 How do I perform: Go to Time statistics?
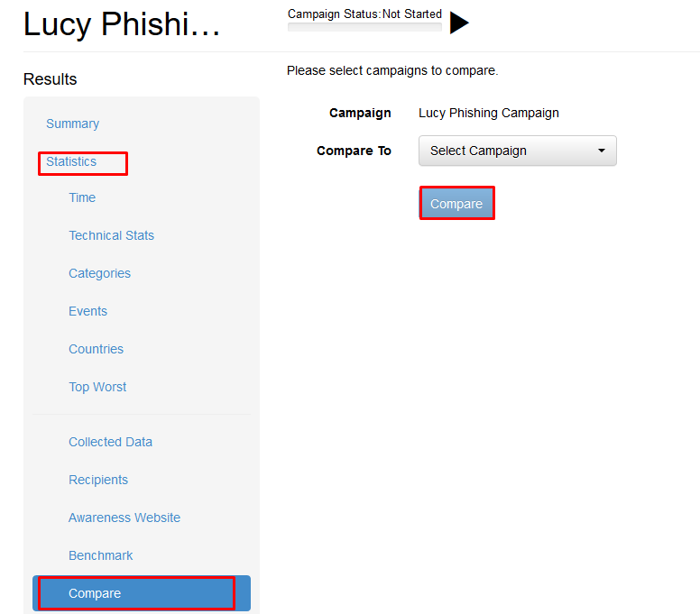[82, 197]
